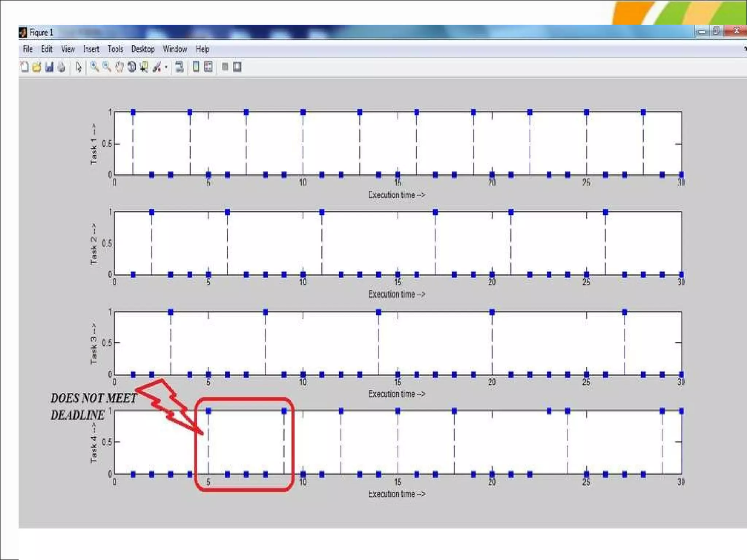Open the Insert menu
This screenshot has width=747, height=560.
pyautogui.click(x=91, y=49)
